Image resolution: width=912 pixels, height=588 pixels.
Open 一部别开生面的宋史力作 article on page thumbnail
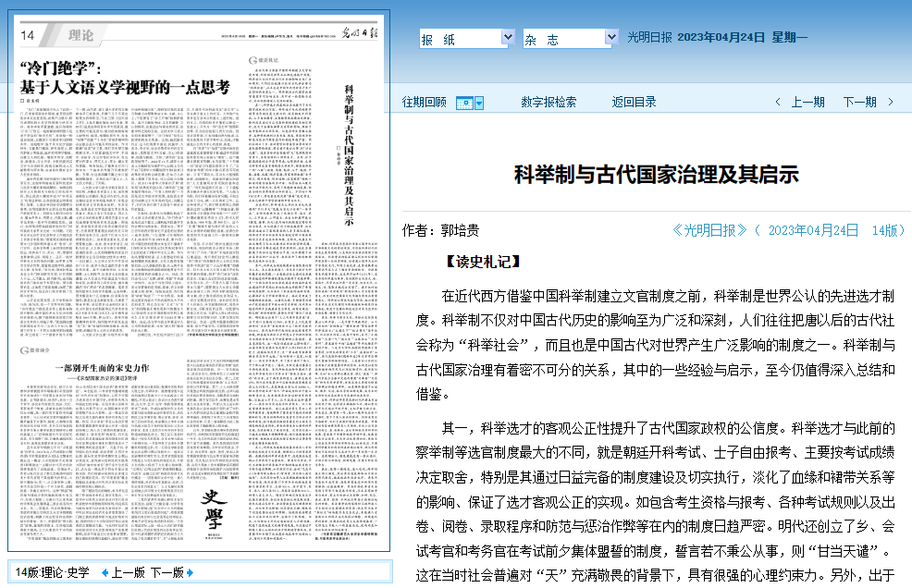click(102, 368)
